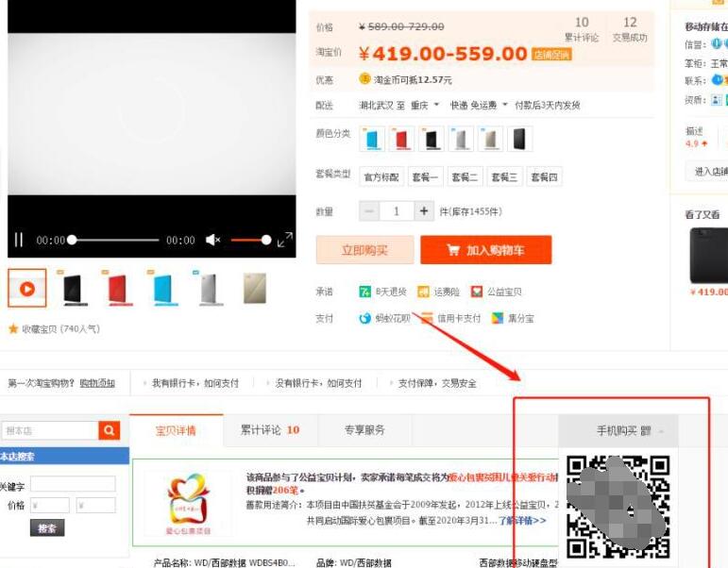Enter fullscreen video mode
This screenshot has width=728, height=568.
284,240
